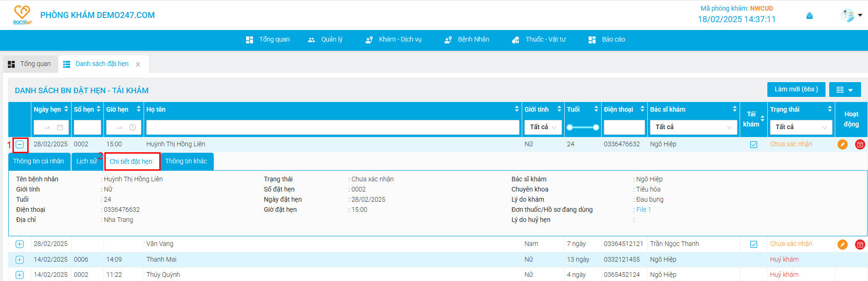Open the user avatar menu
The width and height of the screenshot is (868, 281).
click(x=847, y=15)
